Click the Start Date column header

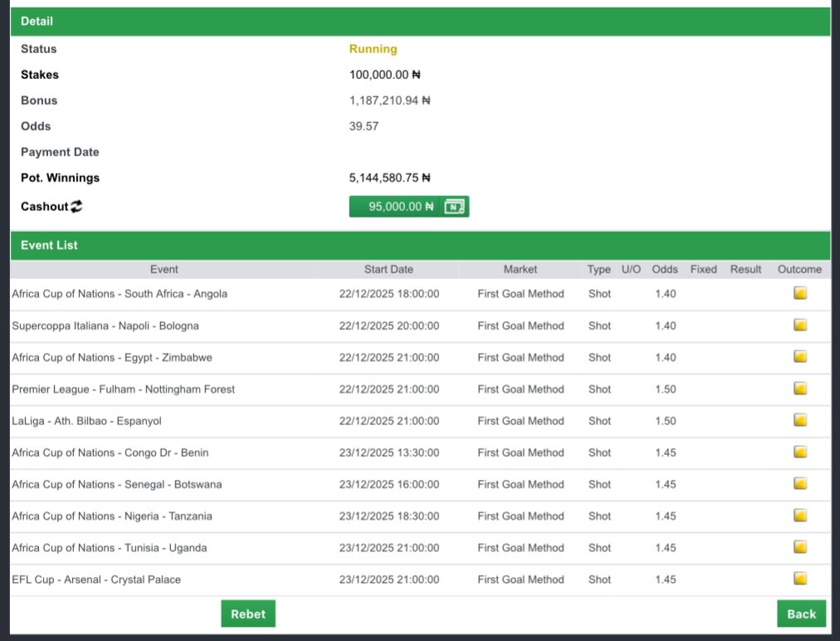(388, 270)
